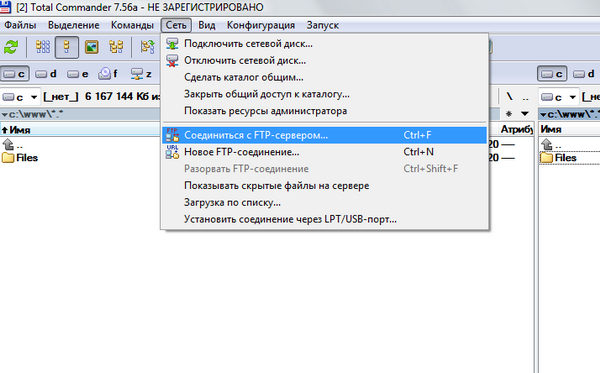Open left panel c:\www path history arrow
The width and height of the screenshot is (600, 373).
[x=5, y=114]
